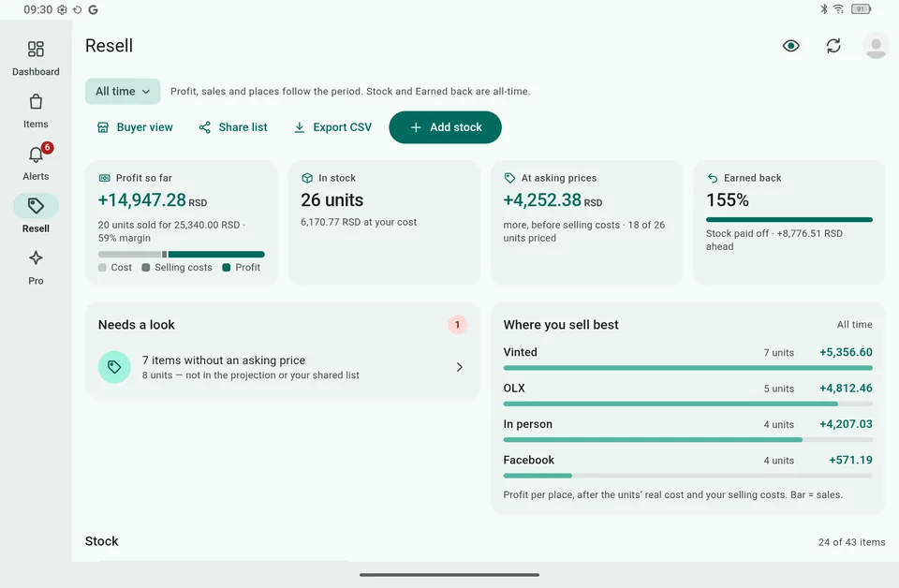Tap the refresh sync icon
This screenshot has width=899, height=588.
point(833,46)
